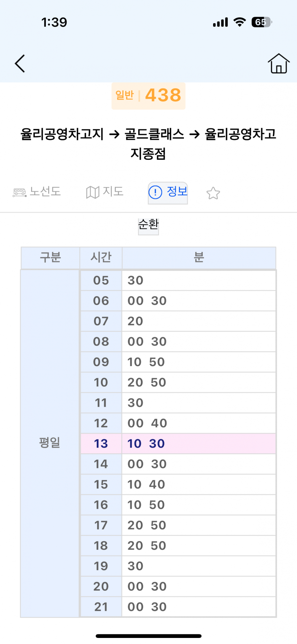The width and height of the screenshot is (297, 644).
Task: Tap the route title 율리공영차고지 text
Action: point(62,134)
